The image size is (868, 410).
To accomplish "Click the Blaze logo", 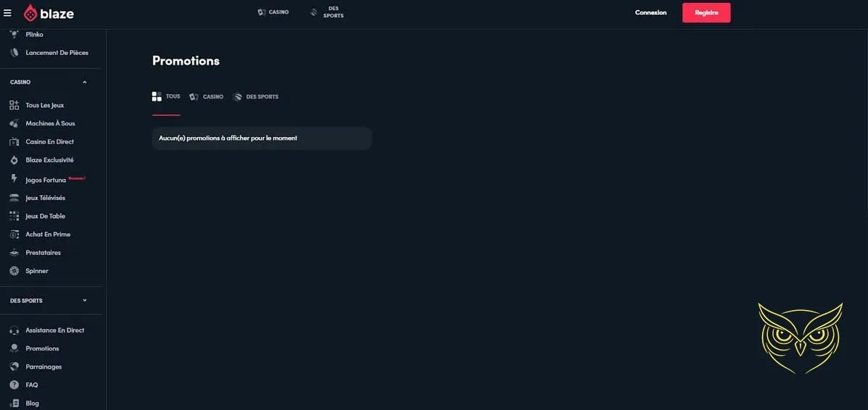I will click(x=49, y=13).
